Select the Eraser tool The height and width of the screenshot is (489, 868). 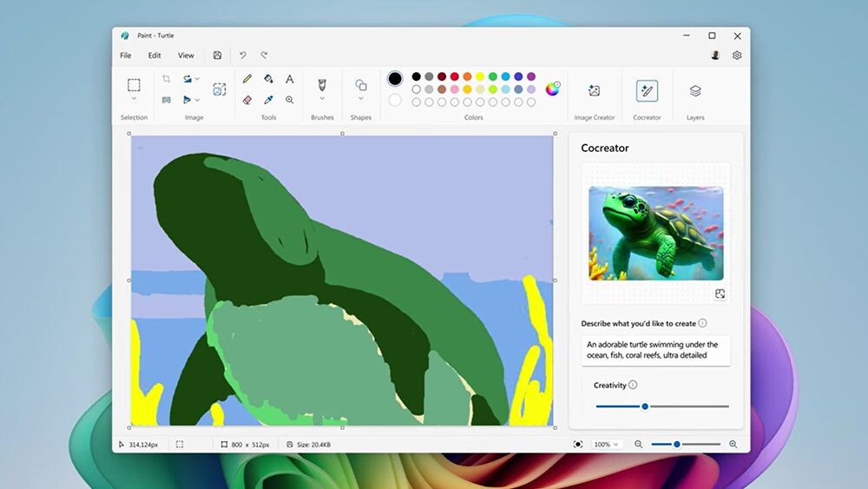click(247, 100)
